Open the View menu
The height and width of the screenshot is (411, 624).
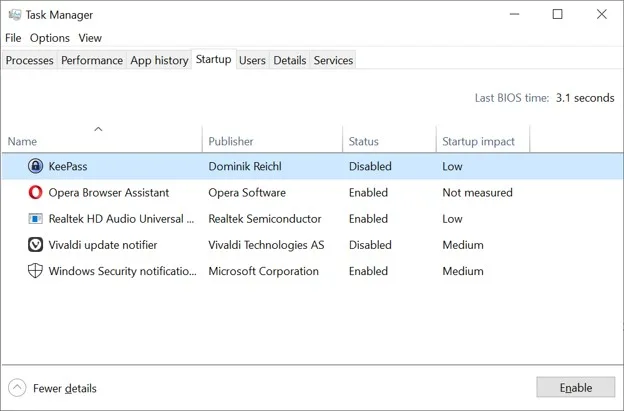(90, 38)
